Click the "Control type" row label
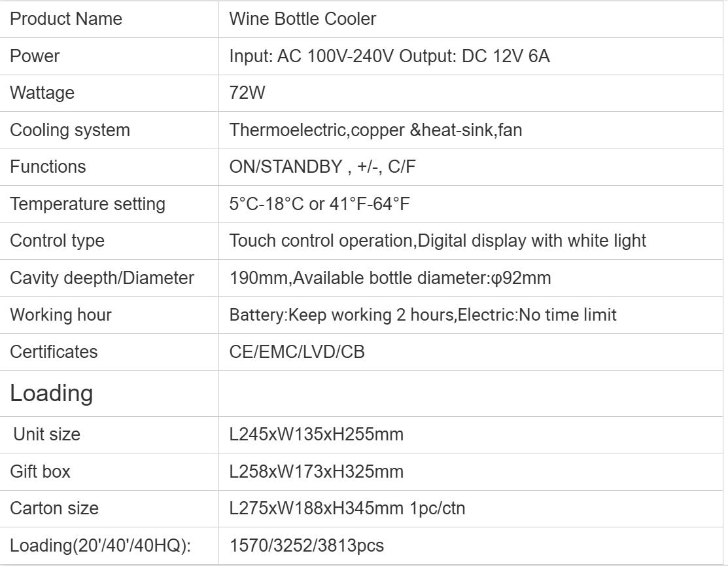Image resolution: width=728 pixels, height=566 pixels. [x=57, y=241]
